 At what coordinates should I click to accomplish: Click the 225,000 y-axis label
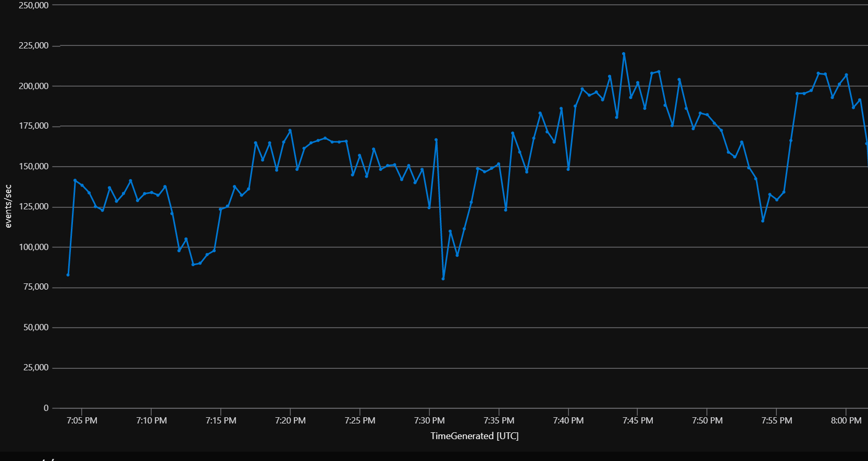(x=34, y=46)
